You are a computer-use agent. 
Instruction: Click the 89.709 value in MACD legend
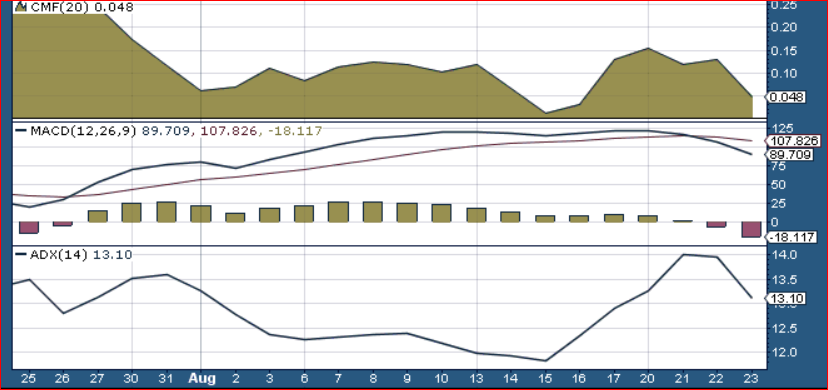click(x=166, y=130)
